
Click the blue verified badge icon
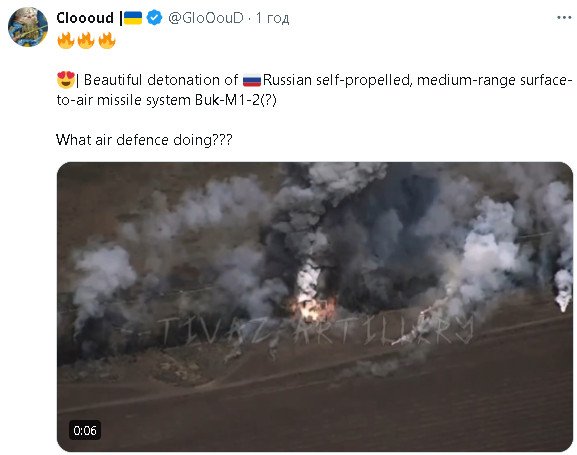(x=154, y=18)
